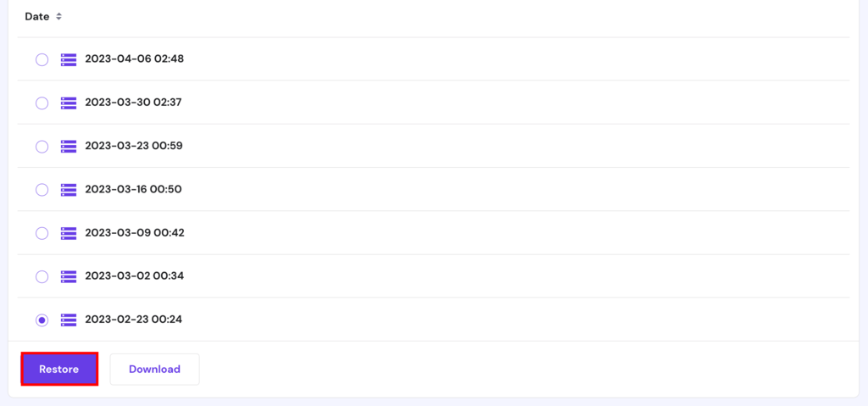
Task: Click the selected 2023-02-23 00:24 radio button
Action: [x=42, y=320]
